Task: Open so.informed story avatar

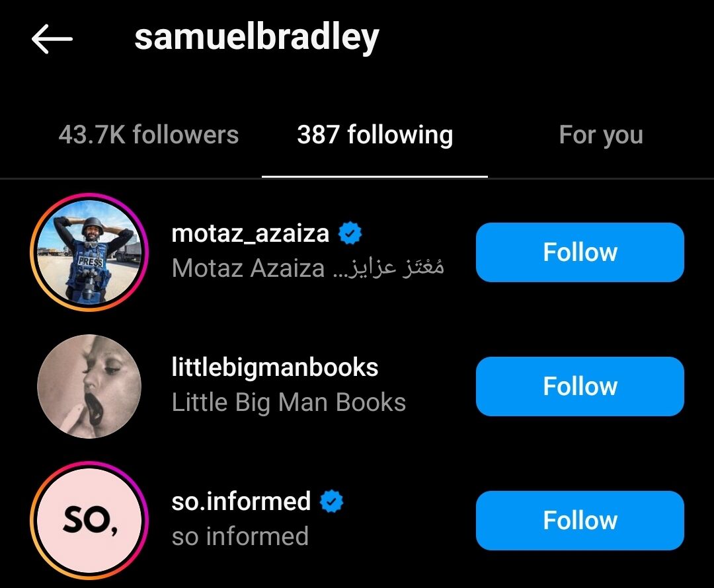Action: coord(89,520)
